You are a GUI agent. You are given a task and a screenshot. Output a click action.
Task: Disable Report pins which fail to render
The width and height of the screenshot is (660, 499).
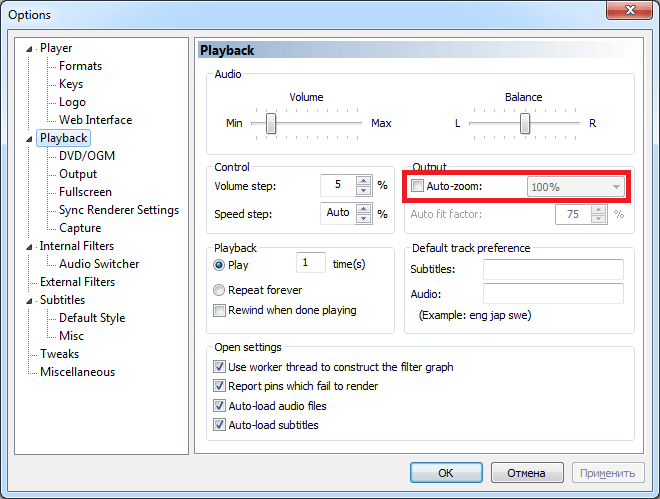[x=220, y=386]
